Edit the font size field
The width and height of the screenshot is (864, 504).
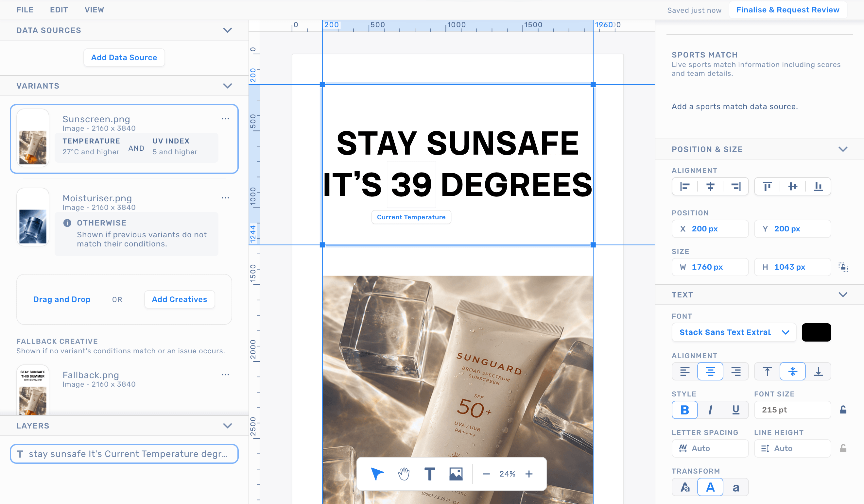793,410
